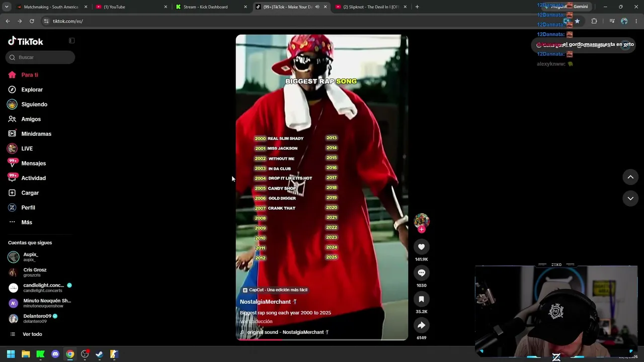Open Discord from the taskbar
644x362 pixels.
[x=55, y=354]
